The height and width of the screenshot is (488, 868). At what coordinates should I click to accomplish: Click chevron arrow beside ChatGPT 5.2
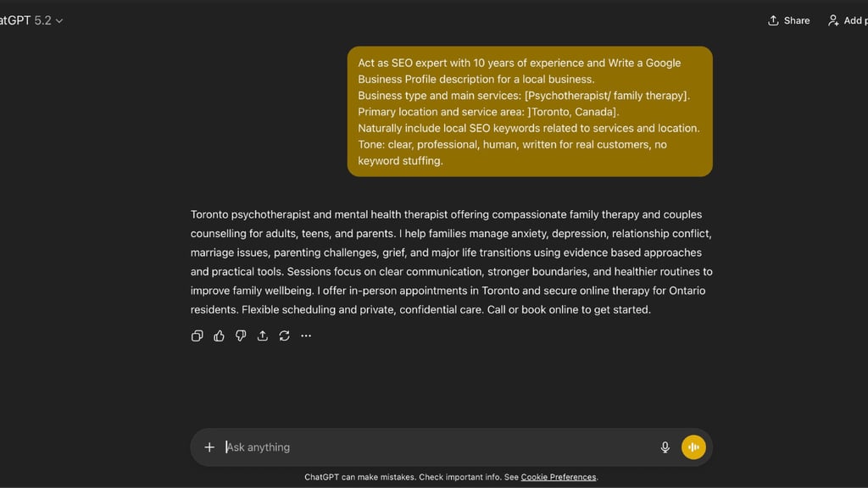point(59,20)
